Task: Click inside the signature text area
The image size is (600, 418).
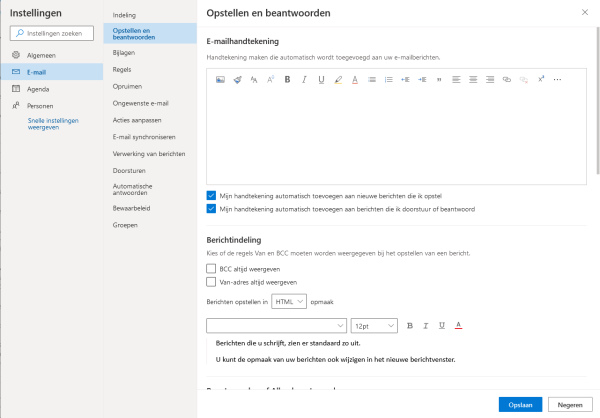Action: 396,136
